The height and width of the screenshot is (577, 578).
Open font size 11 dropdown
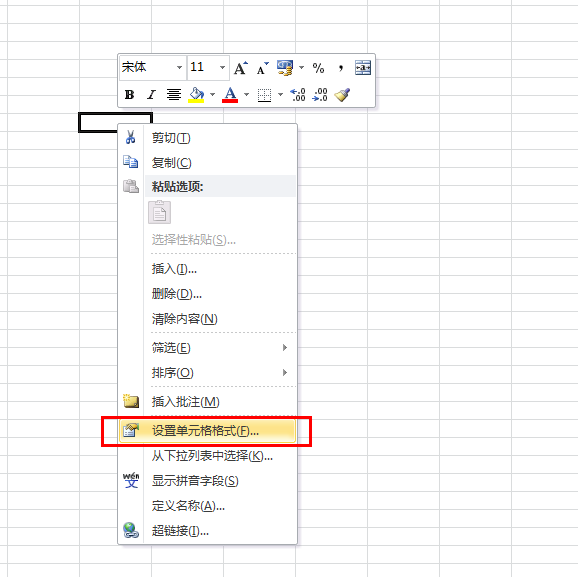point(222,67)
